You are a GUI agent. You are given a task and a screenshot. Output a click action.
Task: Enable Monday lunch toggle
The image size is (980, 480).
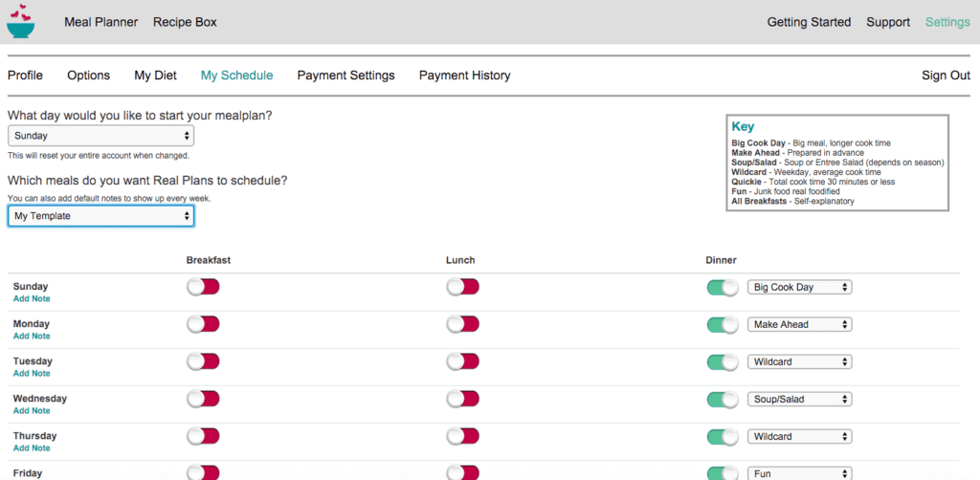pos(462,324)
